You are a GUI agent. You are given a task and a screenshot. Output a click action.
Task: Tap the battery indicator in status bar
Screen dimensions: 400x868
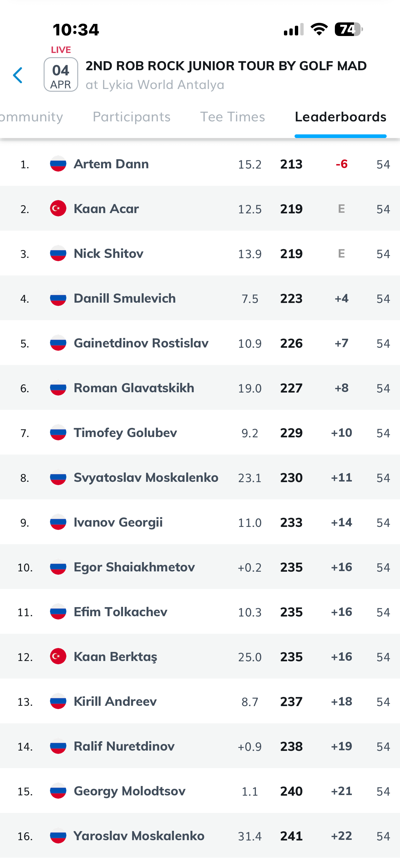348,29
